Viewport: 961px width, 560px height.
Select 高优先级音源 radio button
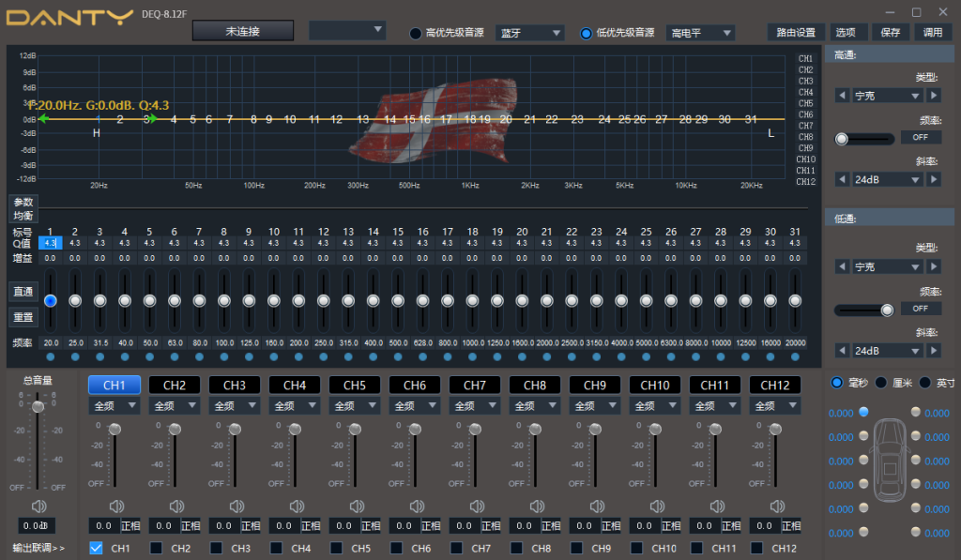point(416,33)
